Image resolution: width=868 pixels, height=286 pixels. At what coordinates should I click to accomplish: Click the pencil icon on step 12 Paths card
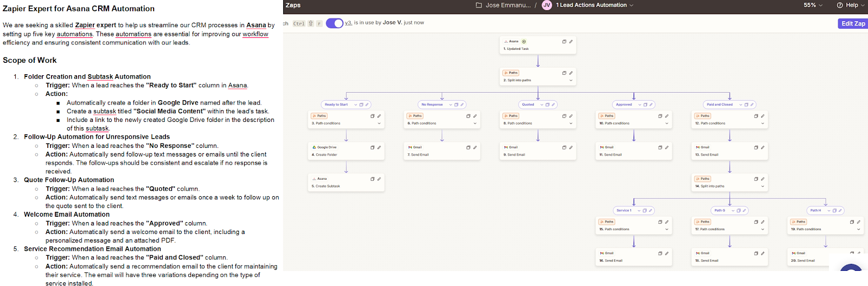pyautogui.click(x=763, y=116)
